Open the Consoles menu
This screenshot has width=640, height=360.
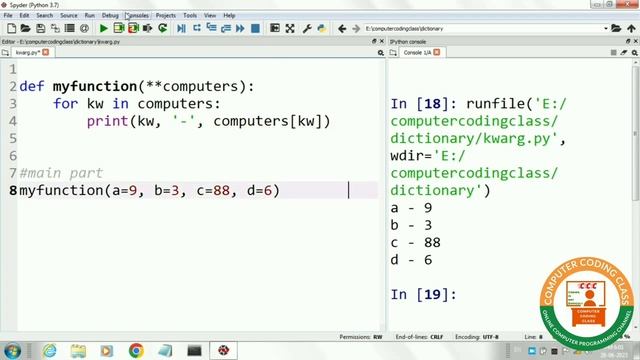tap(137, 16)
